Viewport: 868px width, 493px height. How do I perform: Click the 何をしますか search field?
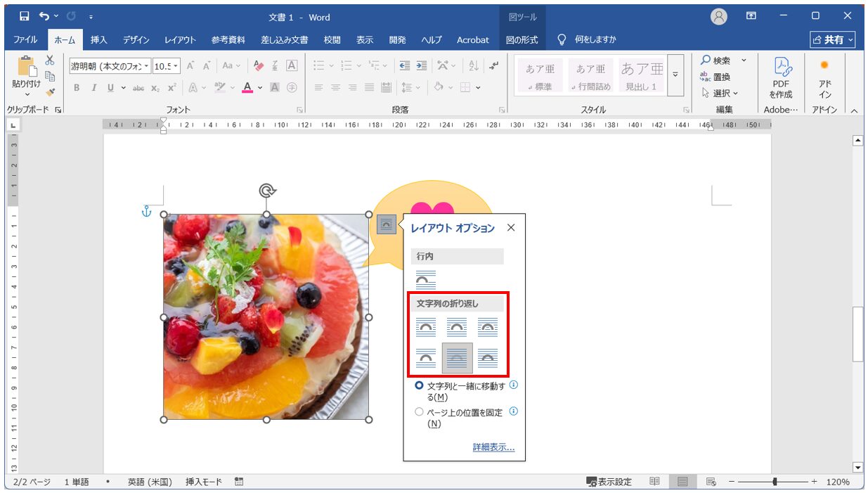(587, 40)
